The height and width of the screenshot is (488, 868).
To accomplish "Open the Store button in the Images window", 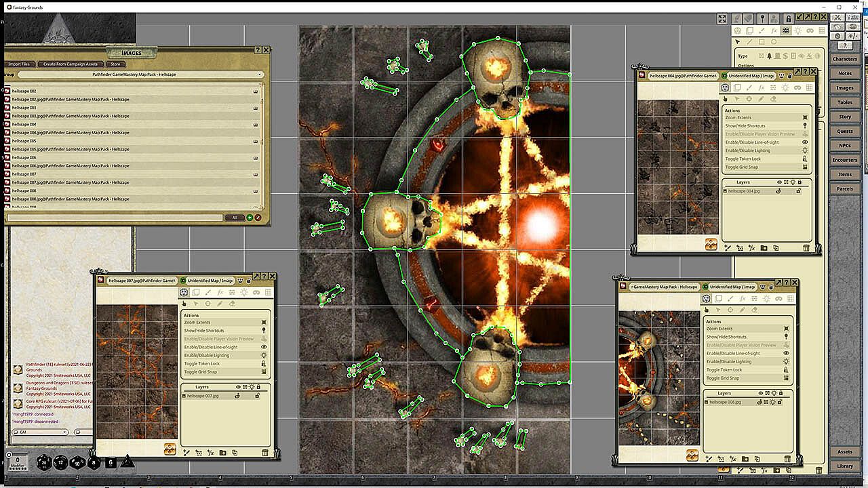I will 115,64.
